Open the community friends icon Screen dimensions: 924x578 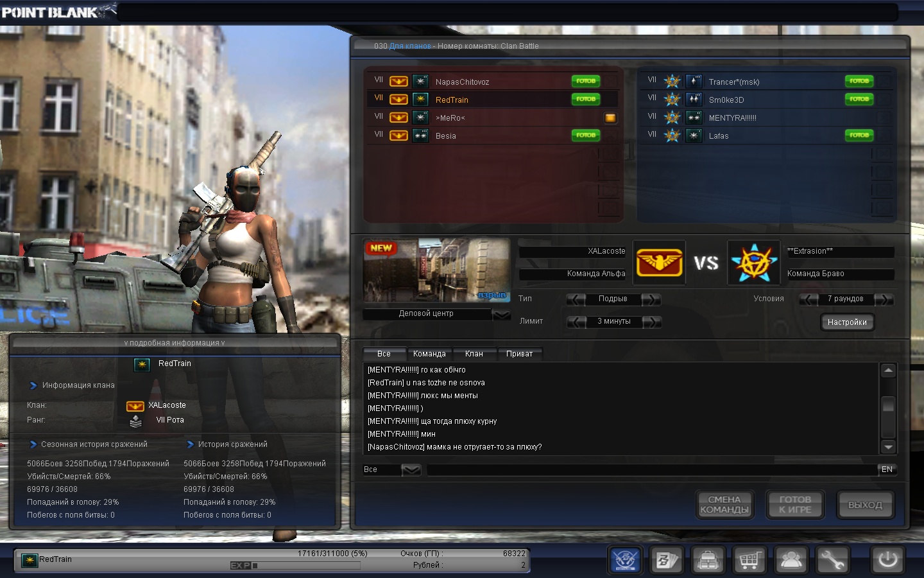coord(791,560)
